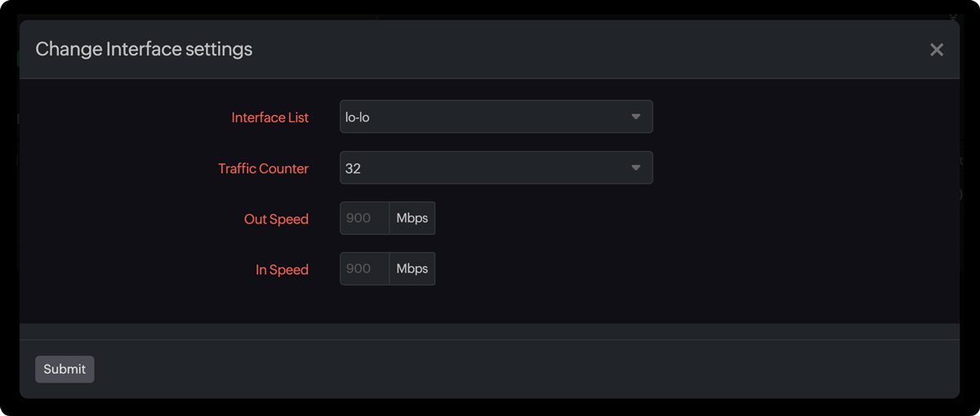Click the Out Speed label
980x416 pixels.
click(276, 219)
